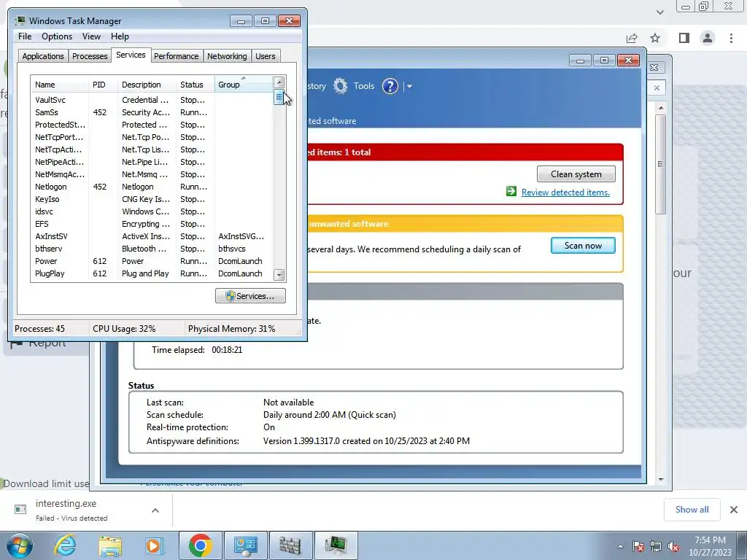Click services list scroll down arrow
Screen dimensions: 747x560
[x=279, y=275]
